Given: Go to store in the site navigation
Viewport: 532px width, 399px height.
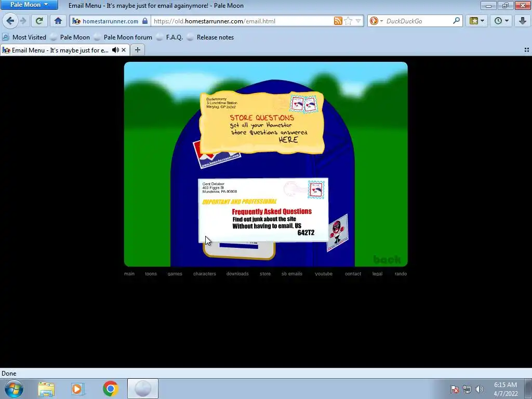Looking at the screenshot, I should [265, 274].
